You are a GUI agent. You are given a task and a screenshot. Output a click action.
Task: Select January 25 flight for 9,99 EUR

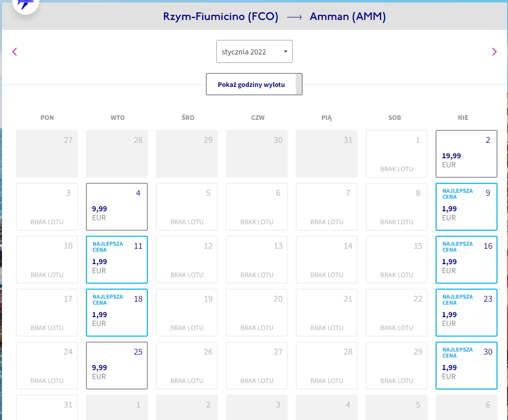(x=116, y=366)
